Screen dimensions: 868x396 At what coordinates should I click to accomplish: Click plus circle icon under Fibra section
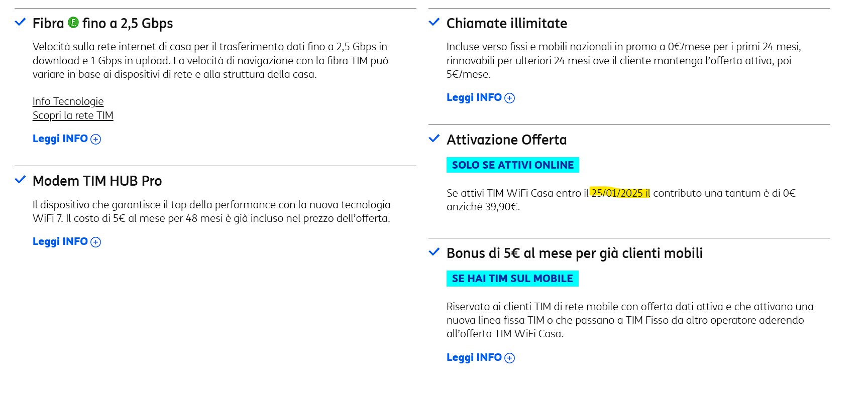95,140
